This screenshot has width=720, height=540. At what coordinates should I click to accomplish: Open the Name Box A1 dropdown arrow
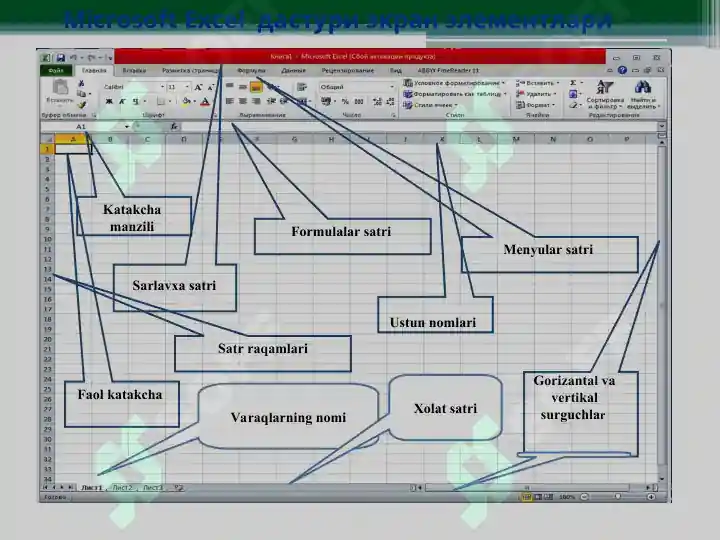pyautogui.click(x=127, y=126)
